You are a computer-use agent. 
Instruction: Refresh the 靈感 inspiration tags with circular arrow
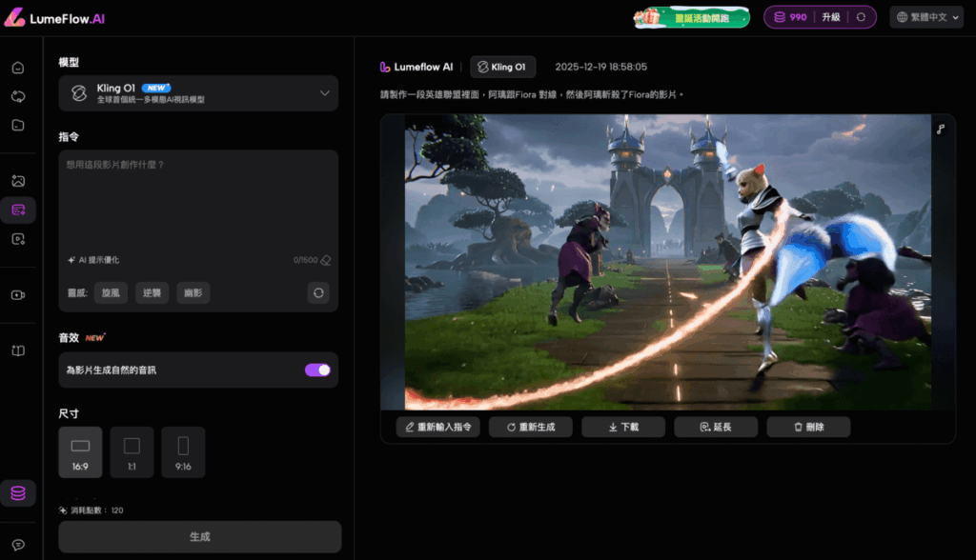coord(318,292)
